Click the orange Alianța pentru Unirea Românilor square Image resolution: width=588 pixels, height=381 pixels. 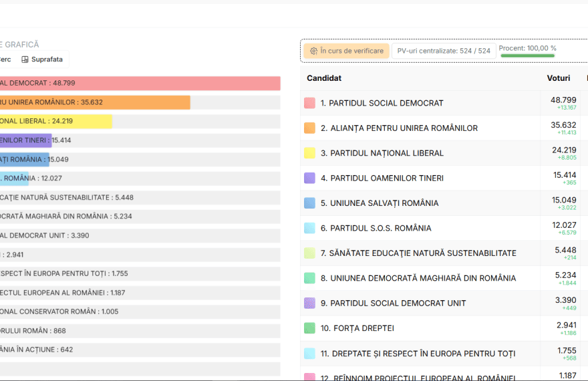pos(309,128)
